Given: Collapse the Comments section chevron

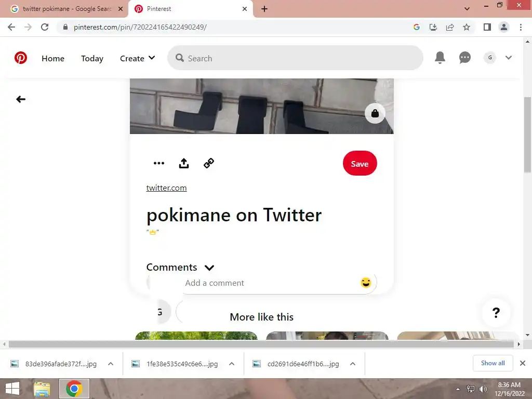Looking at the screenshot, I should coord(209,268).
